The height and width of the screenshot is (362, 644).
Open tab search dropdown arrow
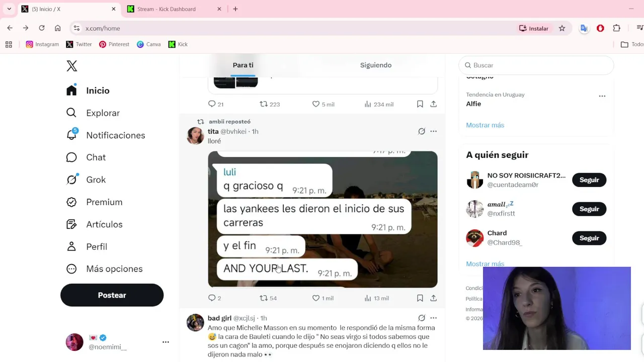click(x=9, y=9)
